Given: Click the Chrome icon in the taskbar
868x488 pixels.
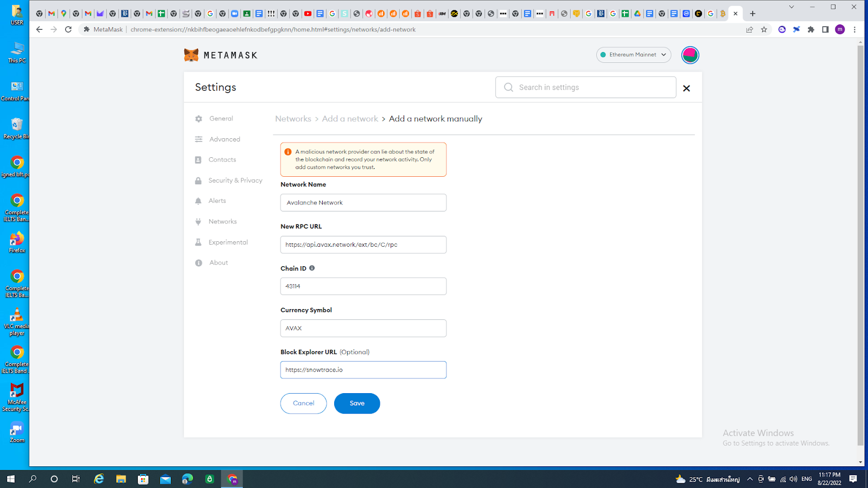Looking at the screenshot, I should click(x=232, y=479).
